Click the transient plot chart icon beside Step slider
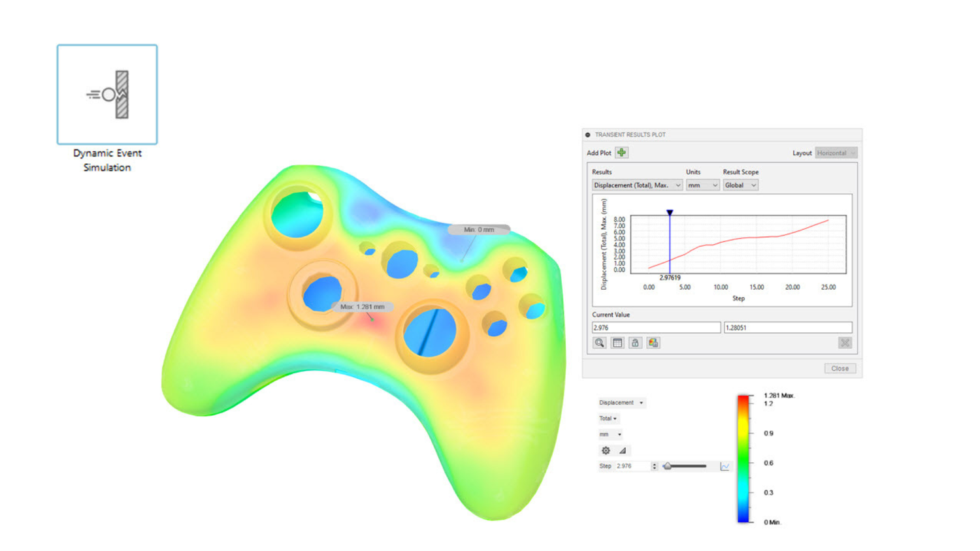 (723, 465)
